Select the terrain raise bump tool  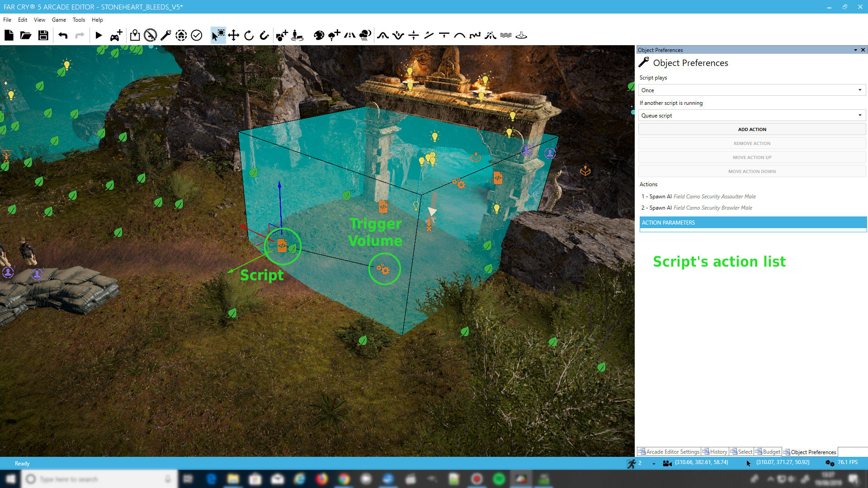coord(383,35)
